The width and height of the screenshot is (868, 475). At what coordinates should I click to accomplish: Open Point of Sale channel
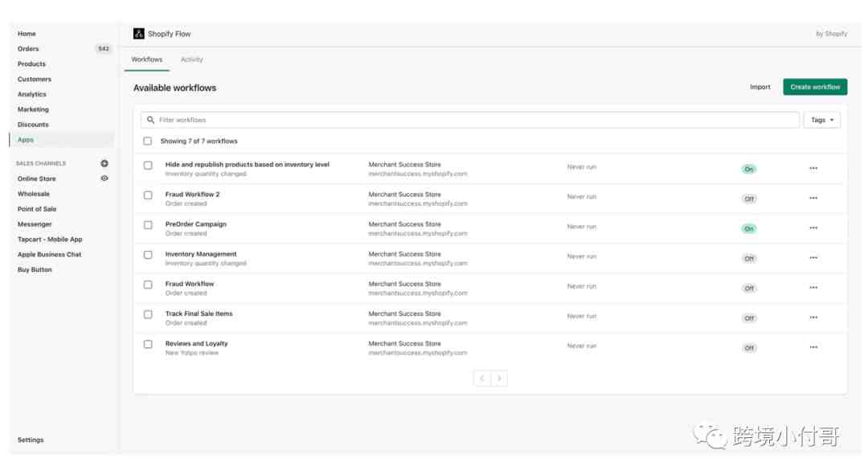[x=36, y=209]
